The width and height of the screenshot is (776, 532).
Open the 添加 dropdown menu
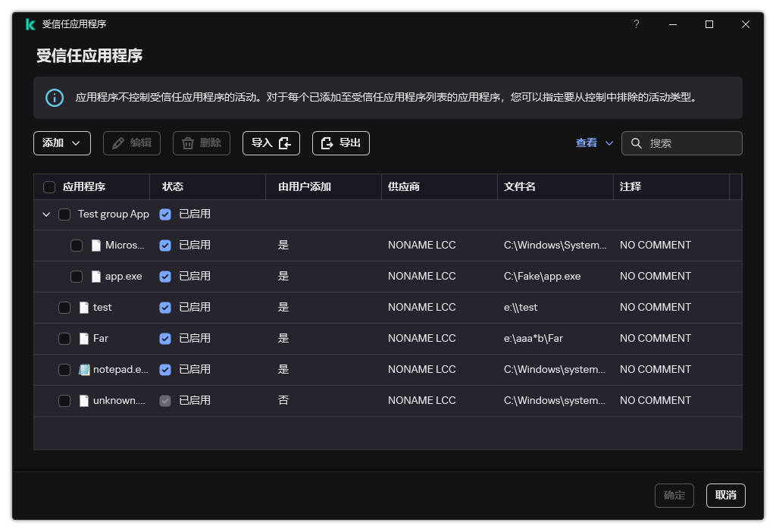[x=61, y=142]
